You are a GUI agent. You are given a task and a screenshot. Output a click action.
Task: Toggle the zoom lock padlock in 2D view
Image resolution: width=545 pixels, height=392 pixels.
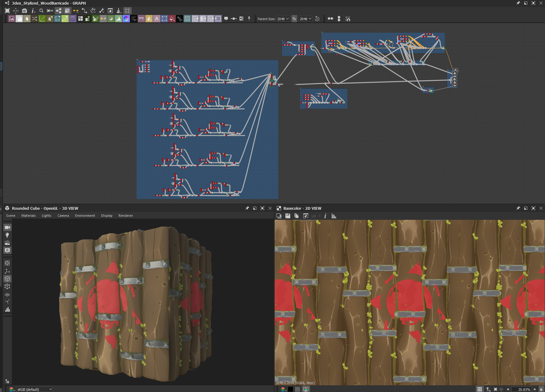(x=541, y=389)
